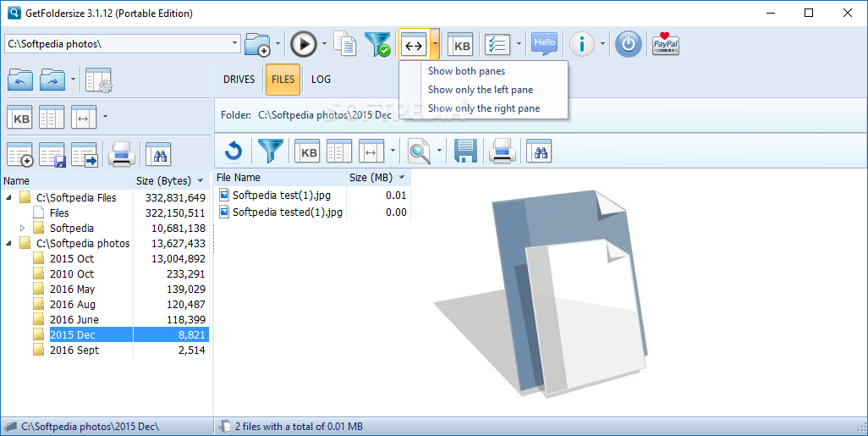Print the folder tree from left pane printer

pyautogui.click(x=122, y=154)
